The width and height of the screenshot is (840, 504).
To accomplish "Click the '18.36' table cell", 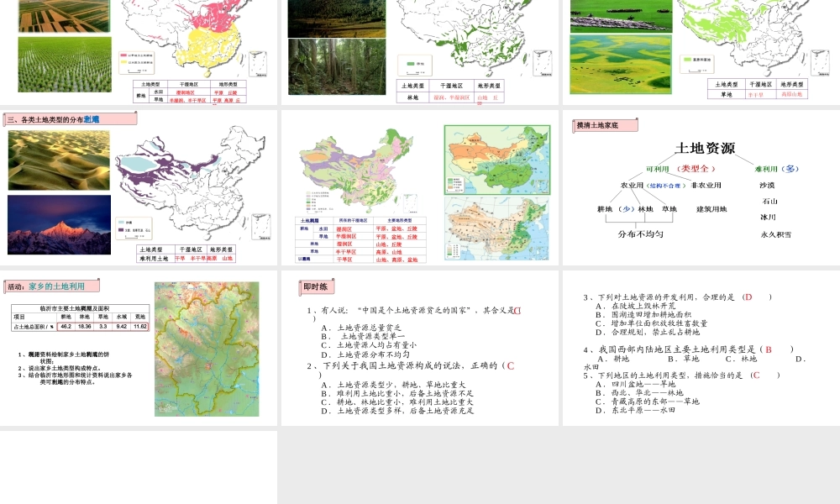I will pos(85,326).
